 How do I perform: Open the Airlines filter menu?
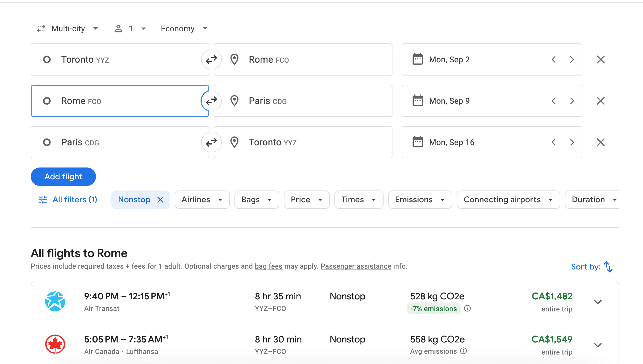[202, 200]
